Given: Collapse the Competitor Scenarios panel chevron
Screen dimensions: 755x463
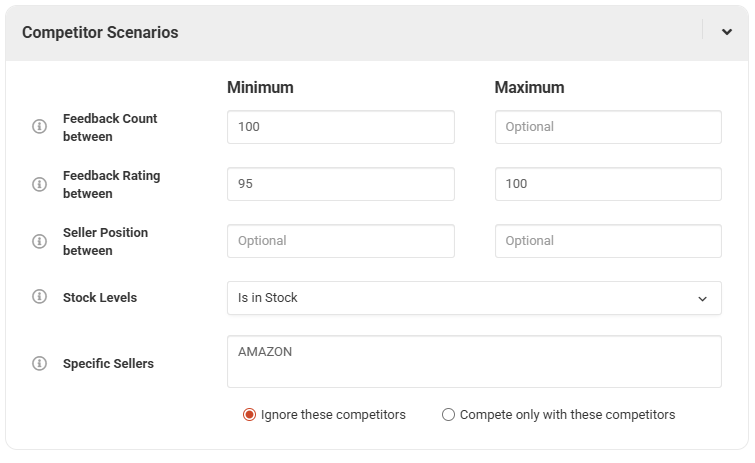Looking at the screenshot, I should (x=727, y=32).
